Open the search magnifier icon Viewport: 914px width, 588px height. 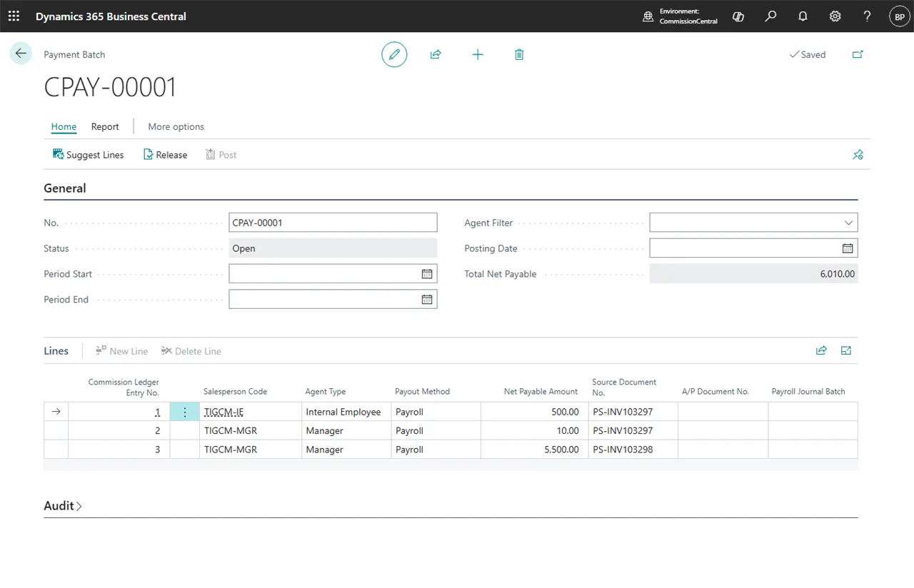770,16
